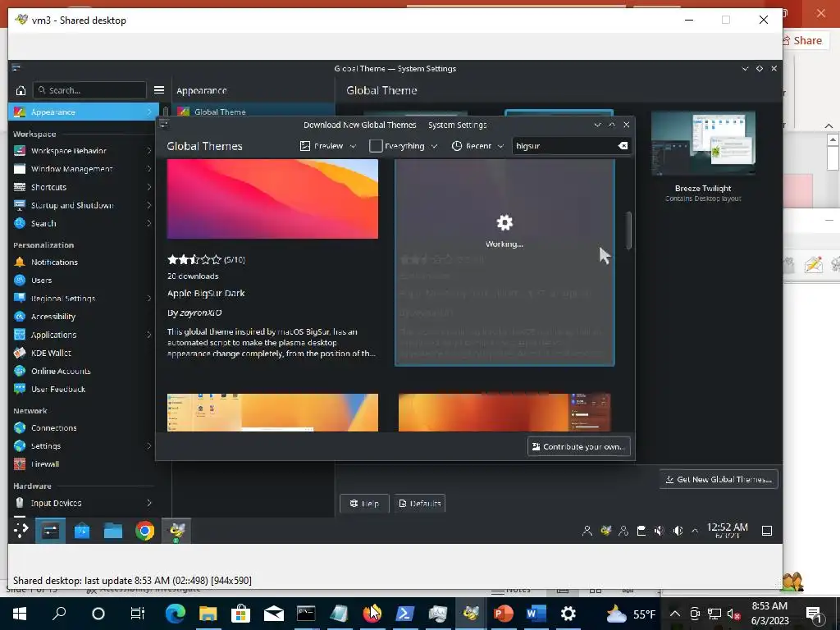The width and height of the screenshot is (840, 630).
Task: Expand Workspace Behavior chevron
Action: click(x=149, y=151)
